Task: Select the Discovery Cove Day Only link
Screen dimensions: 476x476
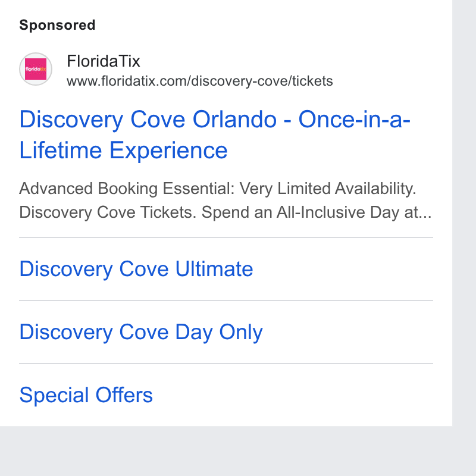Action: click(141, 332)
